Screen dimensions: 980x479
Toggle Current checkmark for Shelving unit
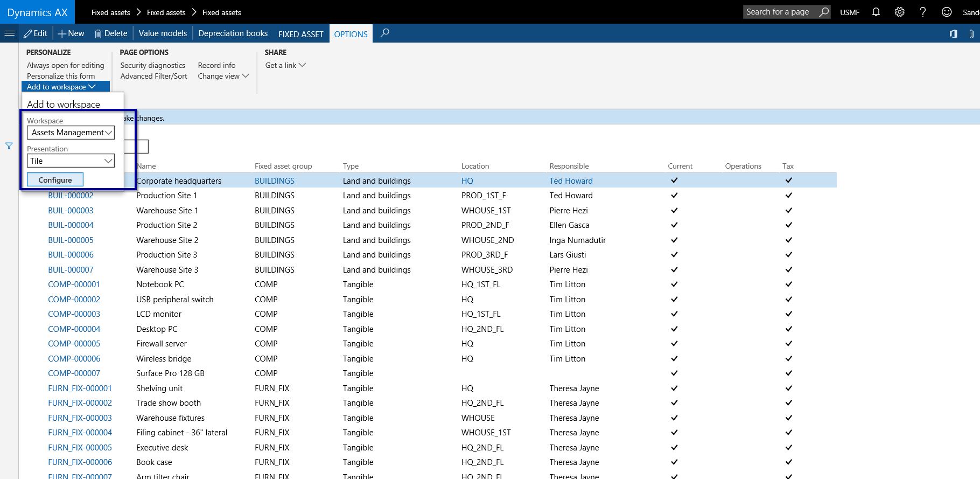point(674,388)
